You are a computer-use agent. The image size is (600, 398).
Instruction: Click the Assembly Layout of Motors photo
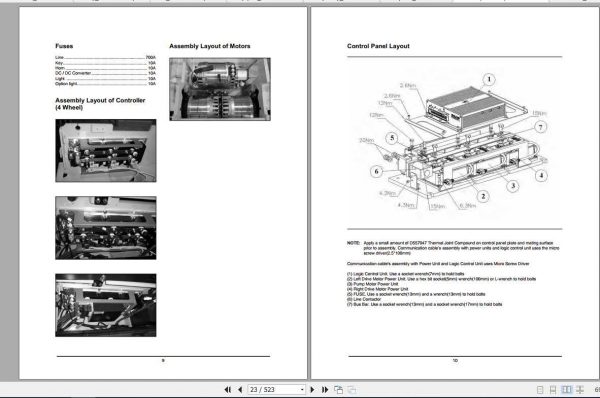(x=220, y=89)
